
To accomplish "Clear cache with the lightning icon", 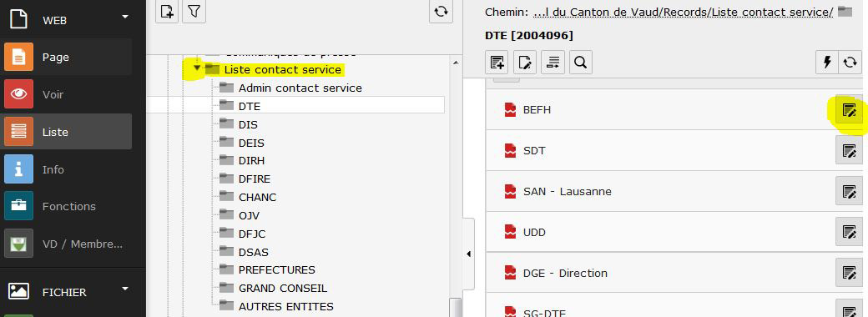I will click(828, 63).
